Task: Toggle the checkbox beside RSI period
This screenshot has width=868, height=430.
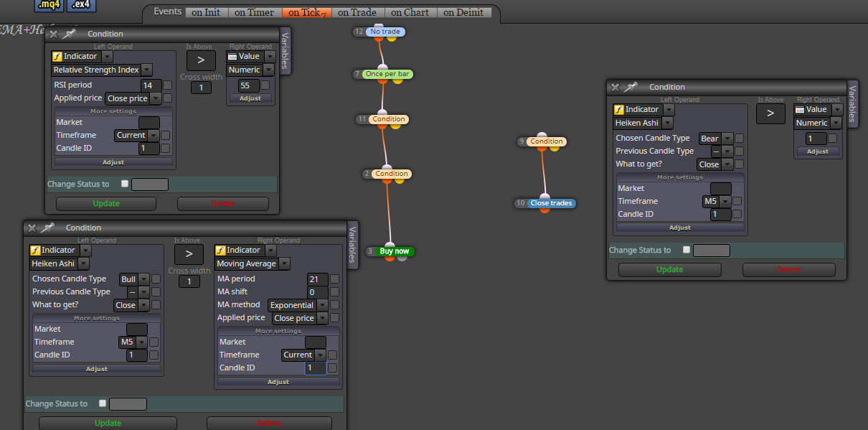Action: tap(167, 85)
